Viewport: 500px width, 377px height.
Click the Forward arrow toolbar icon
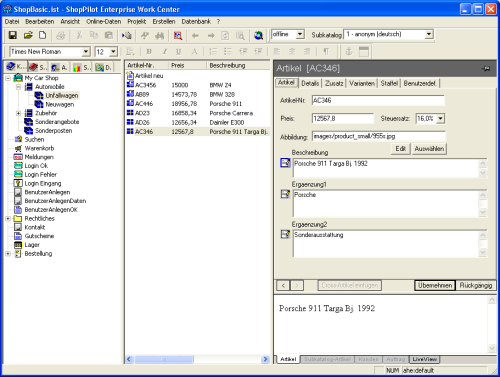pyautogui.click(x=211, y=35)
